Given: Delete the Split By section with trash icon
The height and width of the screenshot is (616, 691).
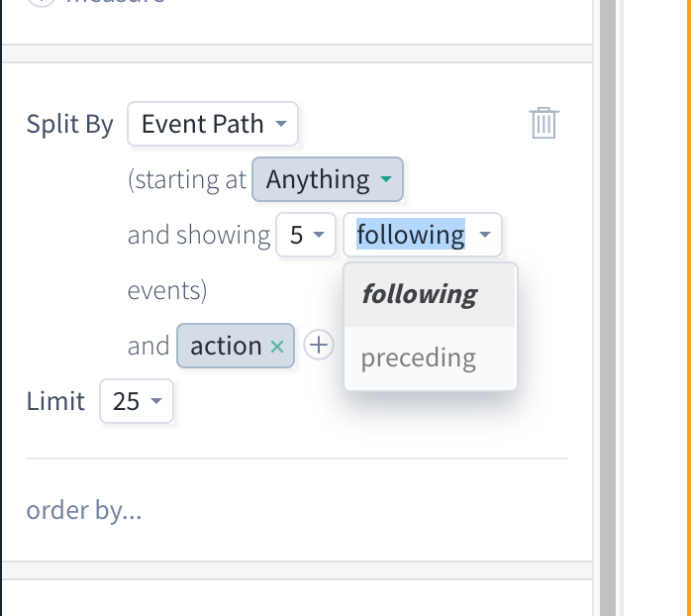Looking at the screenshot, I should 544,123.
